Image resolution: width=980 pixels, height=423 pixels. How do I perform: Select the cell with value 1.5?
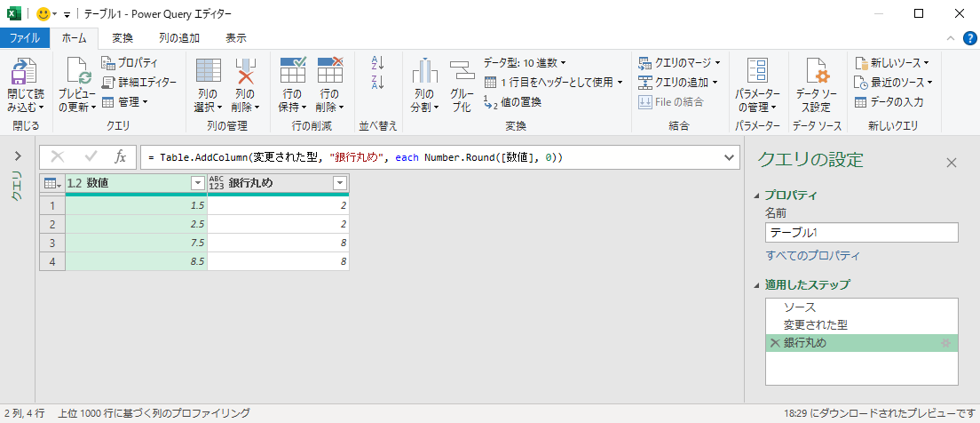(136, 205)
